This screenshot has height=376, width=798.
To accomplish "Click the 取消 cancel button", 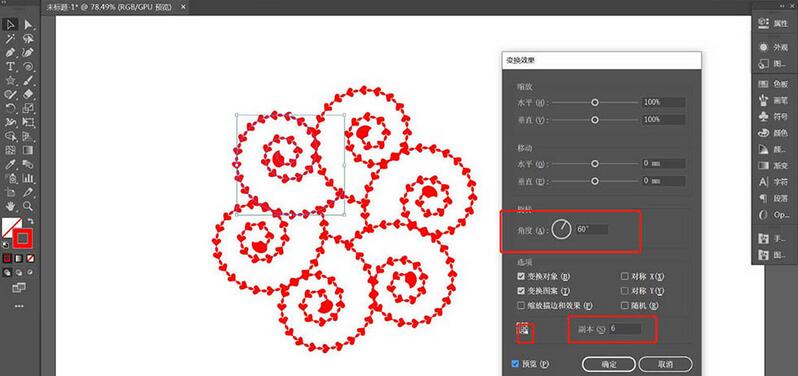I will click(x=665, y=364).
